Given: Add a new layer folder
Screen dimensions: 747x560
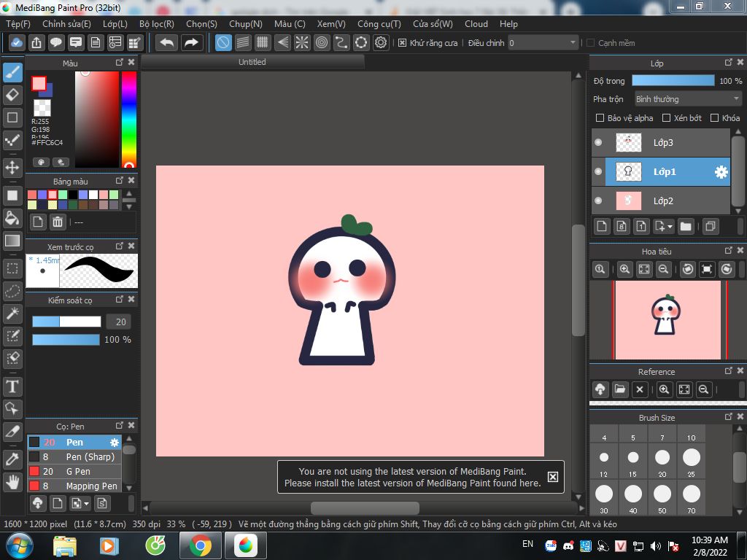Looking at the screenshot, I should [x=686, y=227].
